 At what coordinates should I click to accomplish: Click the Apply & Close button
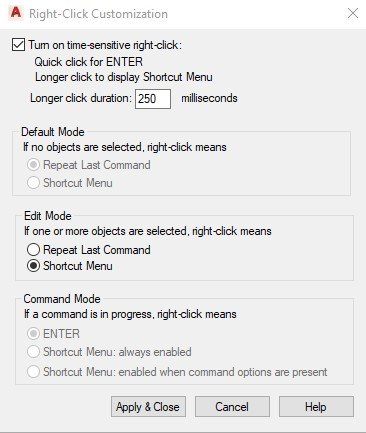(148, 407)
